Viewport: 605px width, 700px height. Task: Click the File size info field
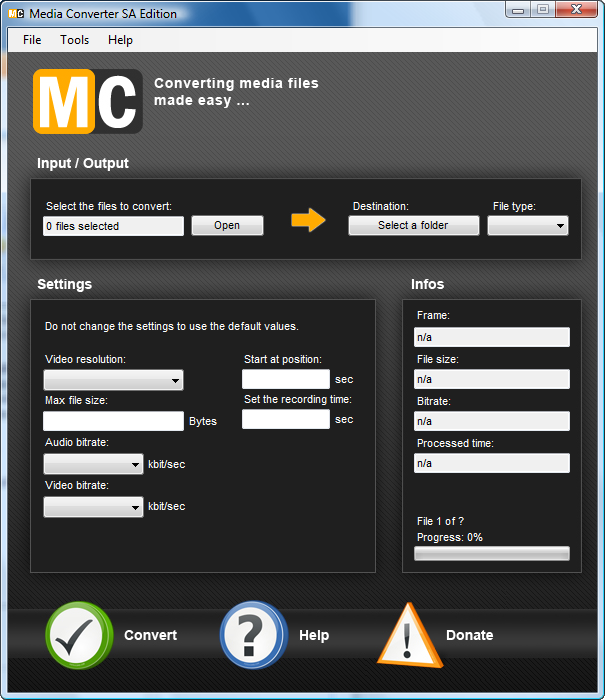[x=492, y=379]
